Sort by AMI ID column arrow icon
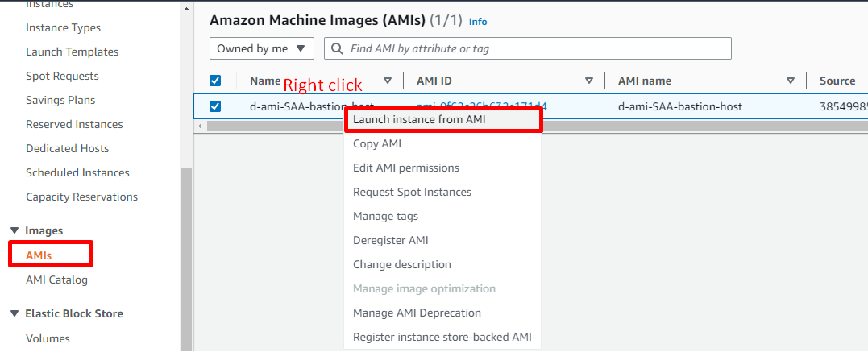 589,81
